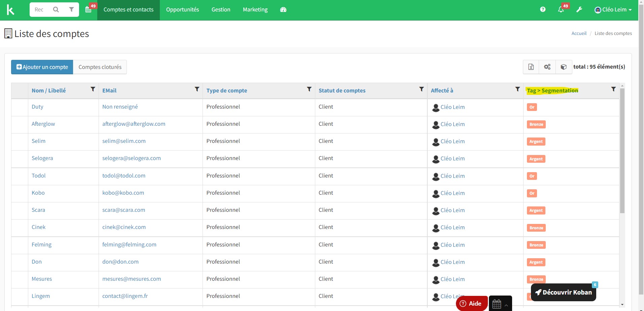Open column settings gears icon
The image size is (644, 311).
click(547, 67)
